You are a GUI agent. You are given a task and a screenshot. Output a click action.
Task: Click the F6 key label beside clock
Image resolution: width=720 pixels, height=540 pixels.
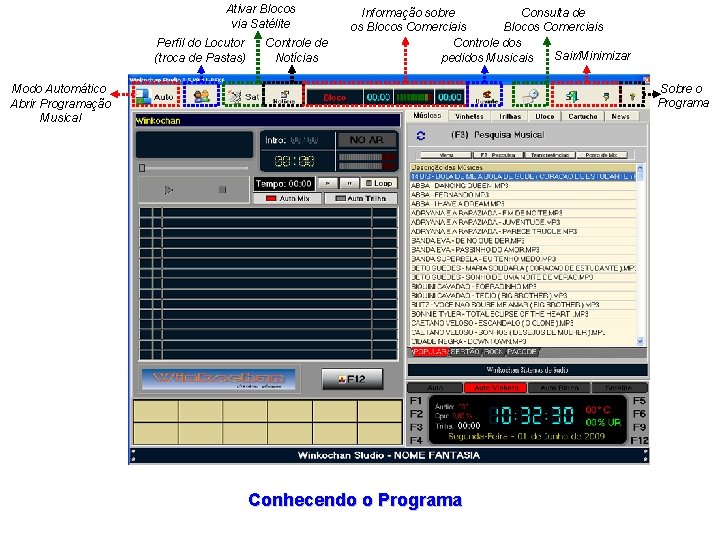pos(639,414)
